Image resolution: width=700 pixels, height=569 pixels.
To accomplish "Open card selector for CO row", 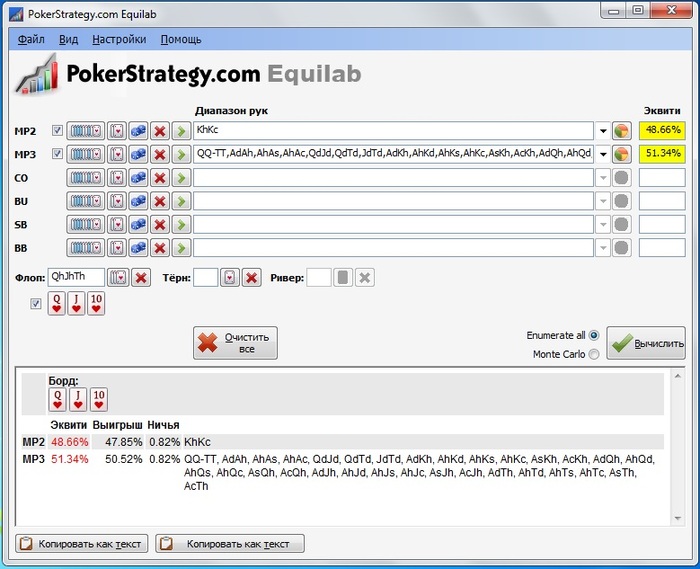I will coord(117,178).
